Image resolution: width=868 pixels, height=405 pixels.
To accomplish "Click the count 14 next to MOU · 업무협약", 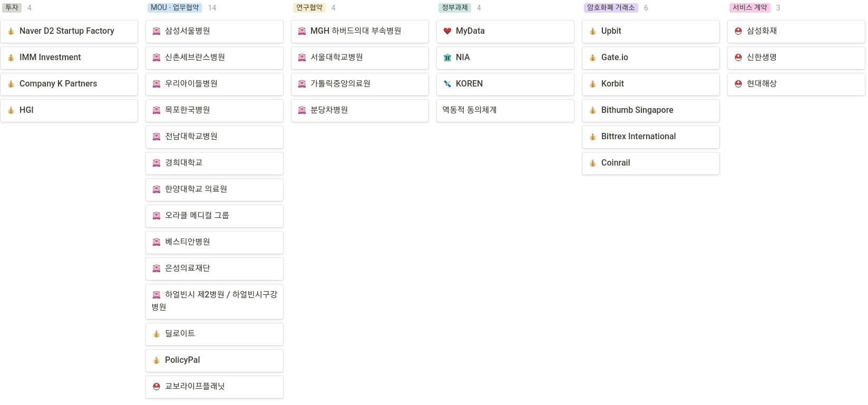I will tap(212, 8).
